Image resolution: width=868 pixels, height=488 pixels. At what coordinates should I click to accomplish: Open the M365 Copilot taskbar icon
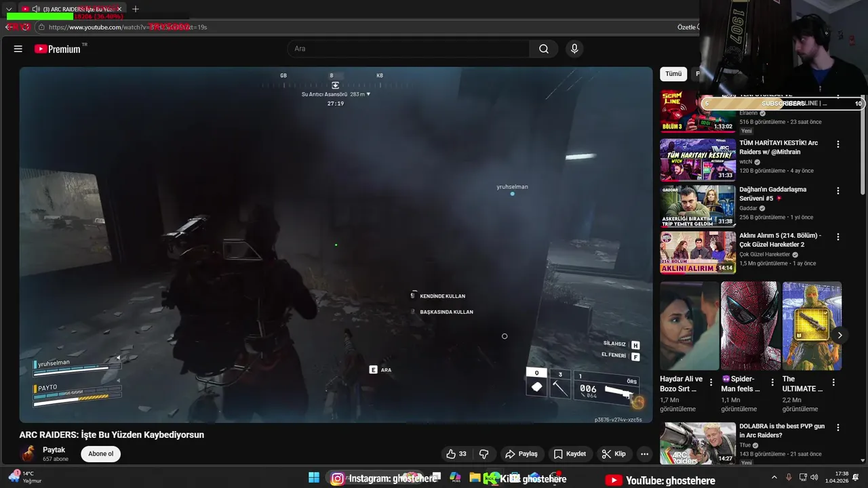click(x=455, y=479)
